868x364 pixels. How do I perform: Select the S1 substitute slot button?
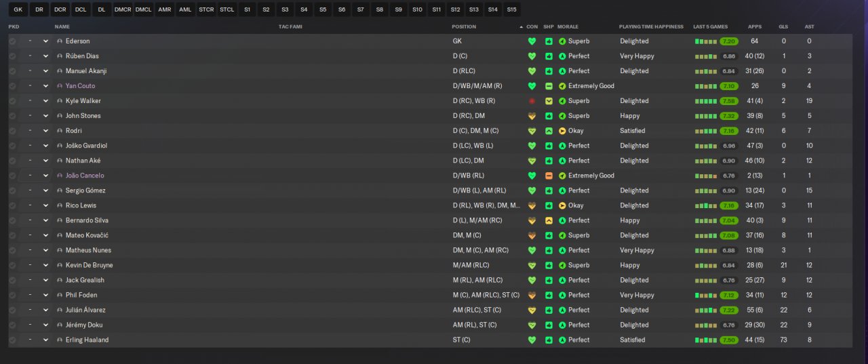pos(248,9)
